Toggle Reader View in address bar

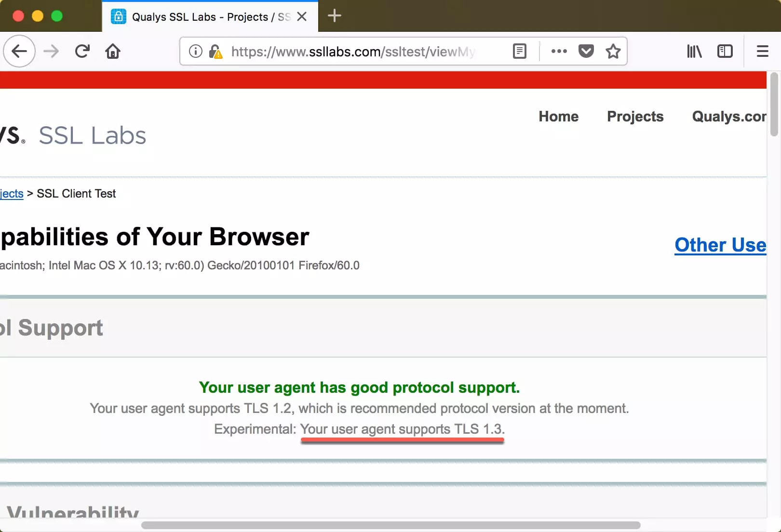pos(519,51)
